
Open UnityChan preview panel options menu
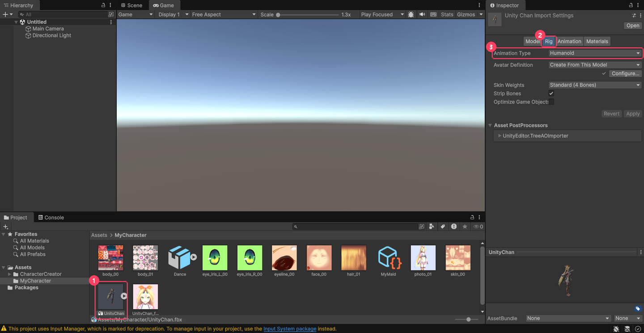point(640,252)
